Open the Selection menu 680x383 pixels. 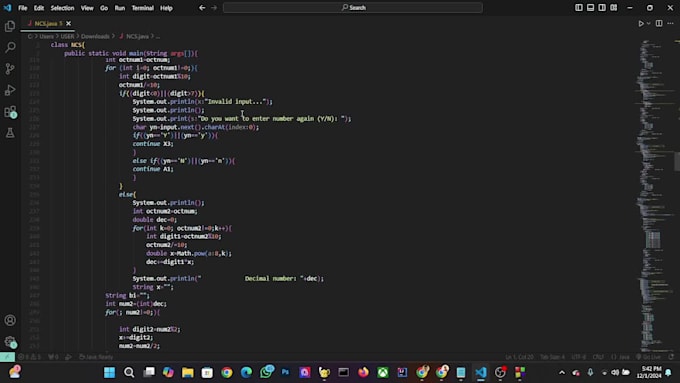pos(62,8)
